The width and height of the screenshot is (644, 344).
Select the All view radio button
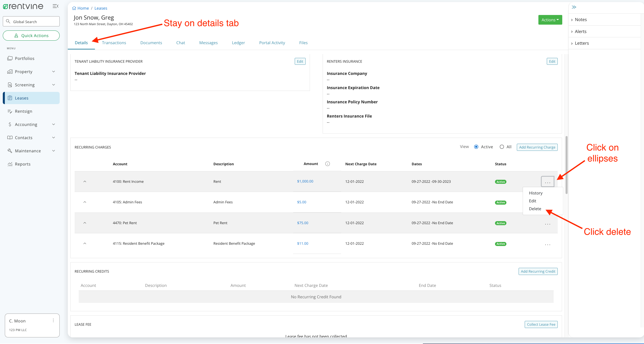click(502, 147)
